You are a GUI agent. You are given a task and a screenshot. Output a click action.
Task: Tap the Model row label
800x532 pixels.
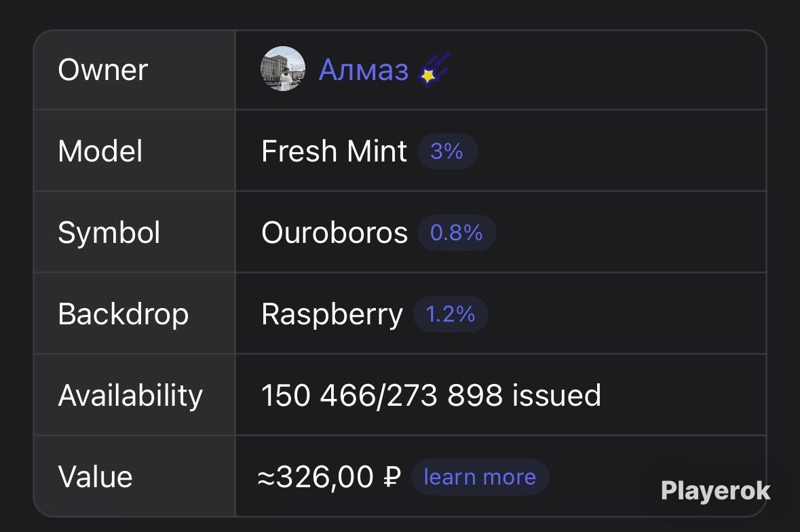(x=100, y=151)
